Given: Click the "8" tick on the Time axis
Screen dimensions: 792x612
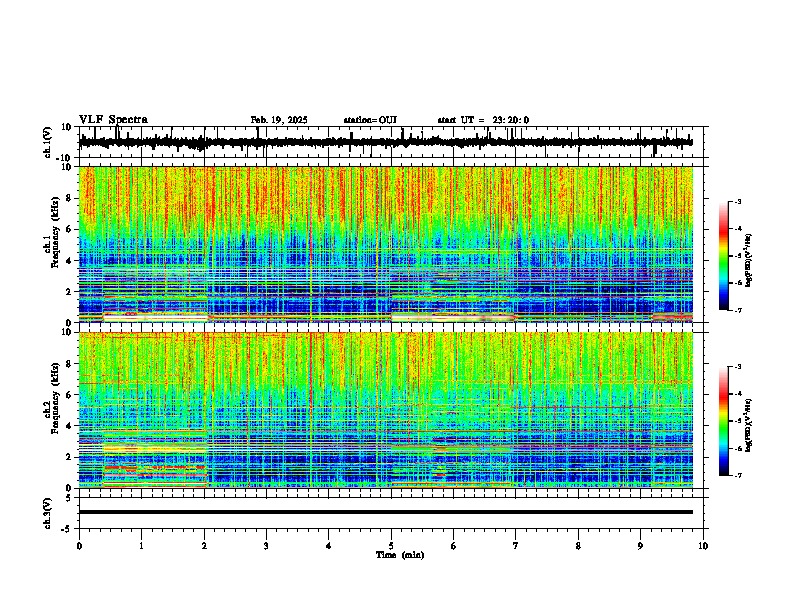Looking at the screenshot, I should (x=578, y=546).
